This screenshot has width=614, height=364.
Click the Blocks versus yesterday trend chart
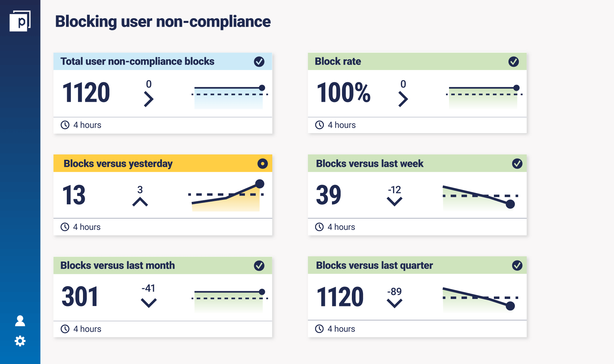[226, 197]
